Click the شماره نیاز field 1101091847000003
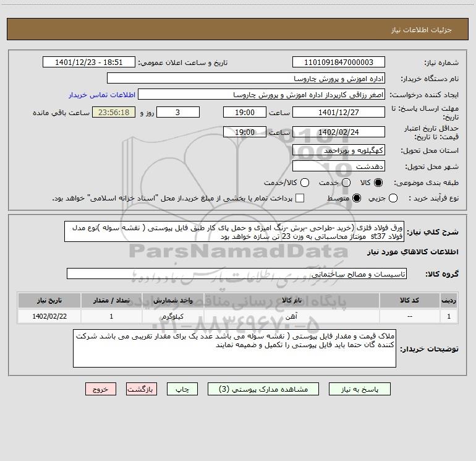The height and width of the screenshot is (461, 476). [339, 62]
